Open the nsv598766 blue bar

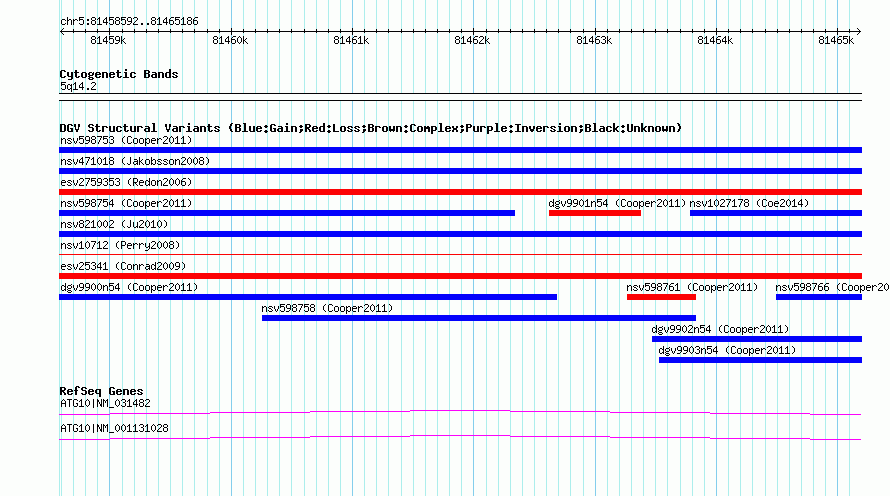tap(819, 297)
